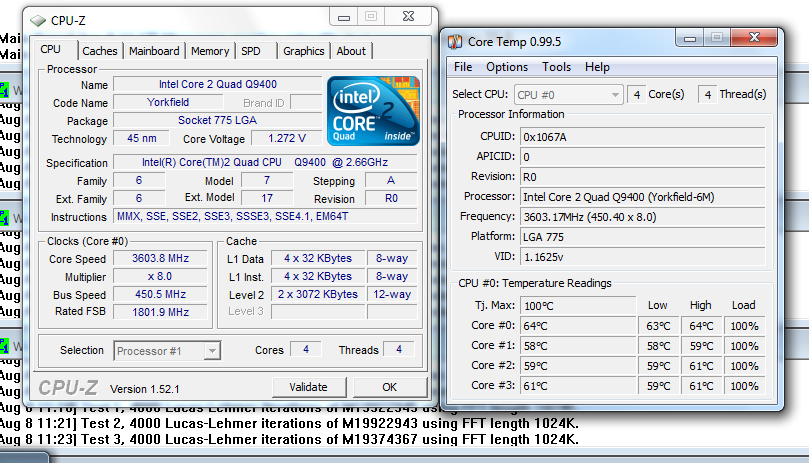Click the Rated FSB value '1801.9 MHz'
This screenshot has width=809, height=463.
point(160,312)
